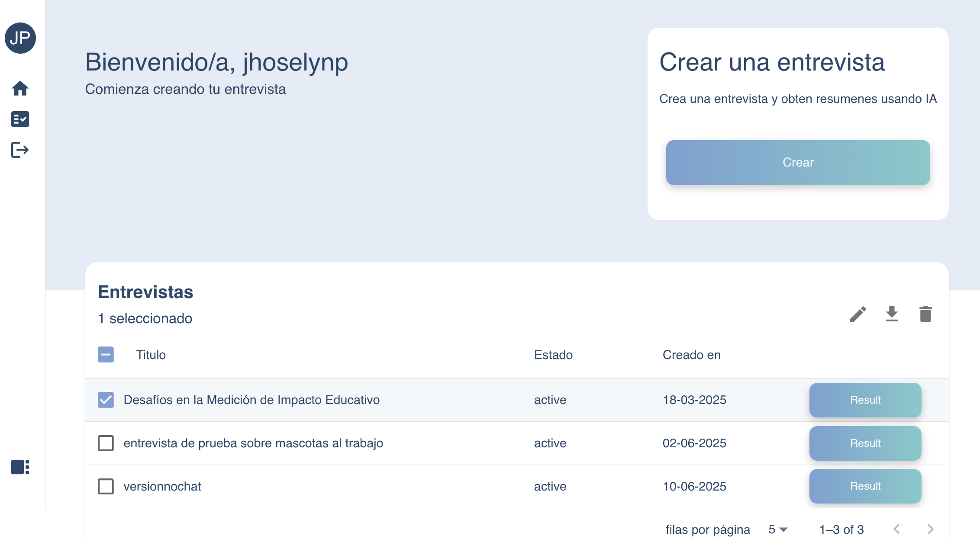The width and height of the screenshot is (980, 539).
Task: Click the logout icon in sidebar
Action: pyautogui.click(x=20, y=150)
